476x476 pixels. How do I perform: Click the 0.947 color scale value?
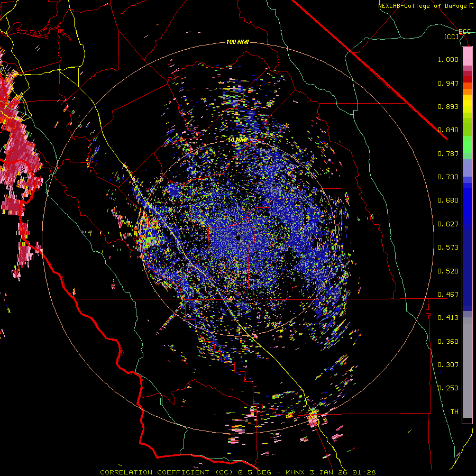(x=448, y=83)
